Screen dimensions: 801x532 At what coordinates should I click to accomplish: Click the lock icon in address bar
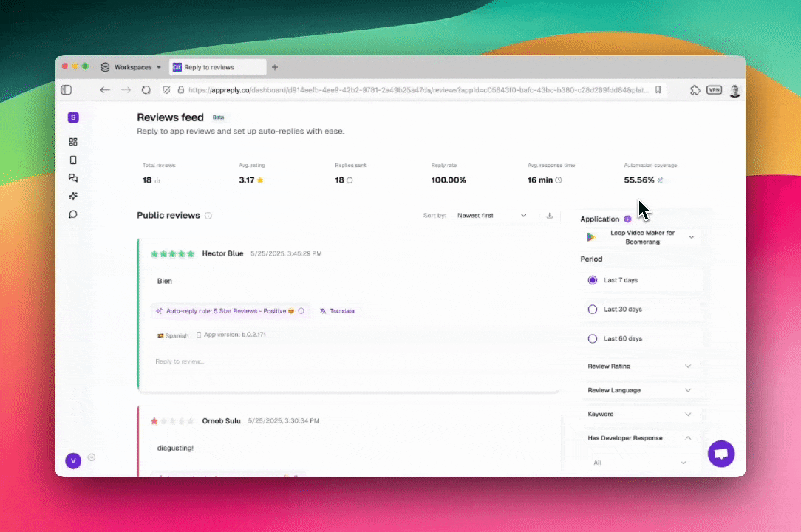(181, 90)
